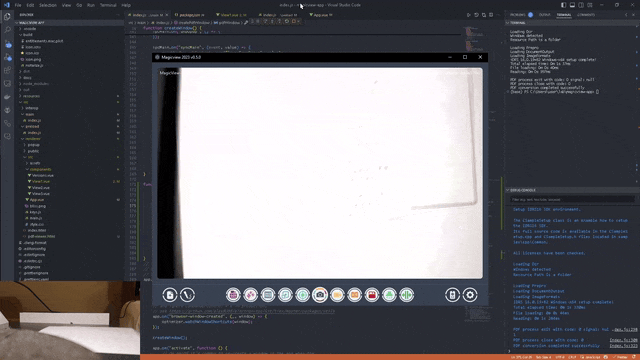Click the remote device icon in MagicView
This screenshot has height=360, width=640.
452,295
